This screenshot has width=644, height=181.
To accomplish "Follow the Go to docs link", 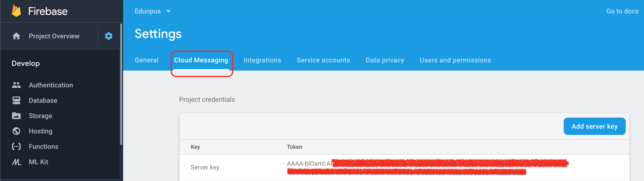I will (x=622, y=11).
